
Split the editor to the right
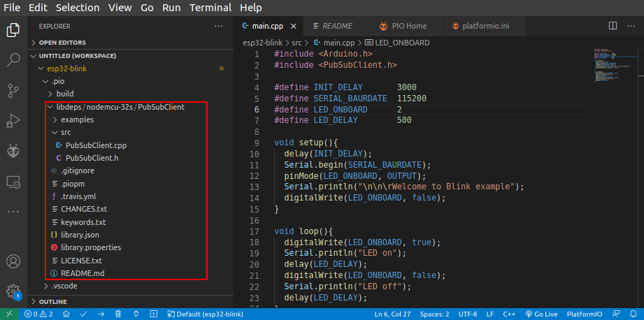(613, 26)
